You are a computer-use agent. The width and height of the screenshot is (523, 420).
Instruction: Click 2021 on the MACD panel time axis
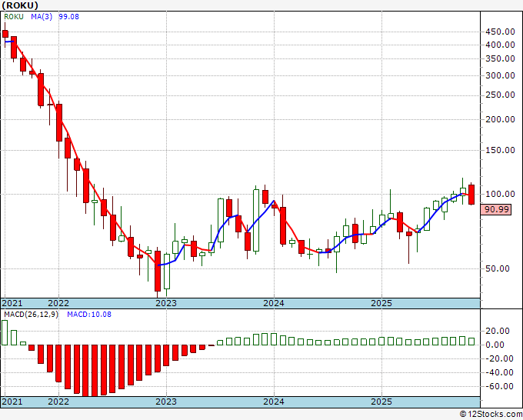[12, 402]
